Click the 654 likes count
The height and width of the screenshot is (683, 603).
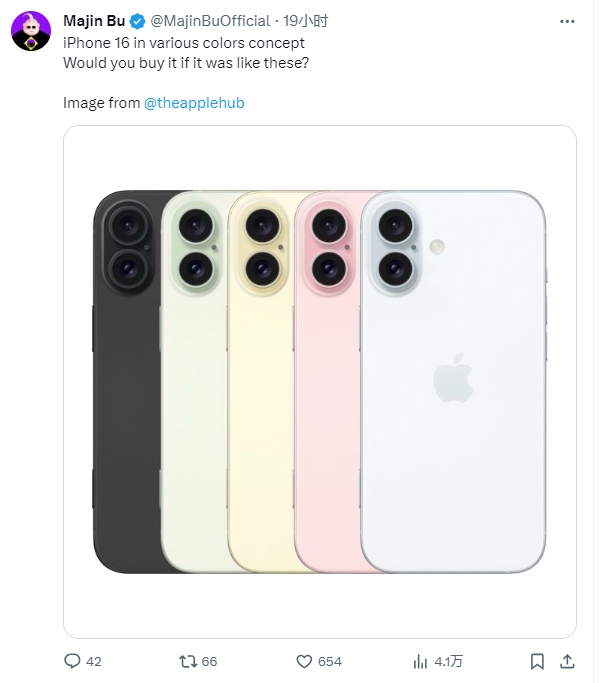click(329, 661)
